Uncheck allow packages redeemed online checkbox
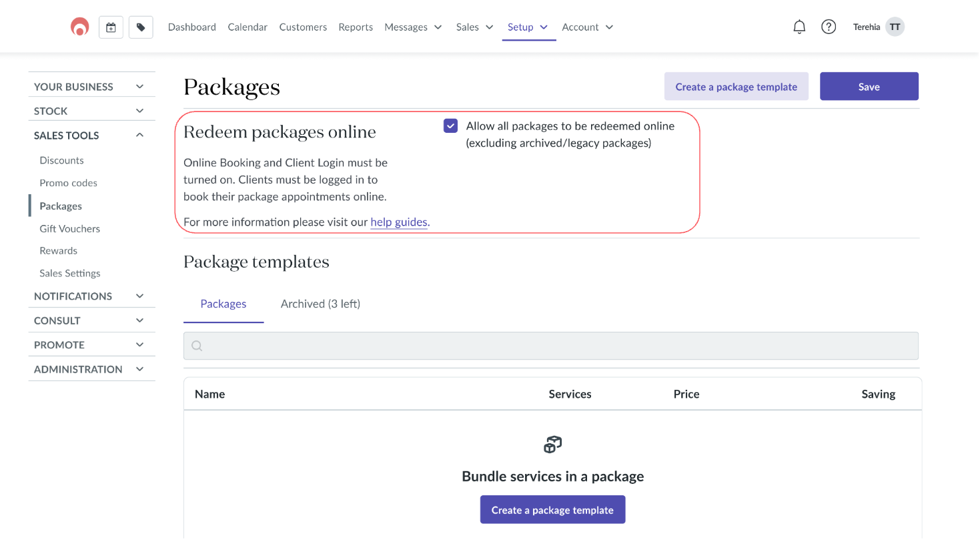The height and width of the screenshot is (542, 980). tap(450, 126)
